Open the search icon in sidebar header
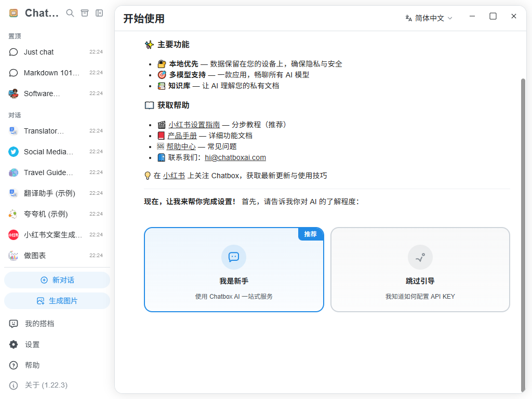 point(70,13)
